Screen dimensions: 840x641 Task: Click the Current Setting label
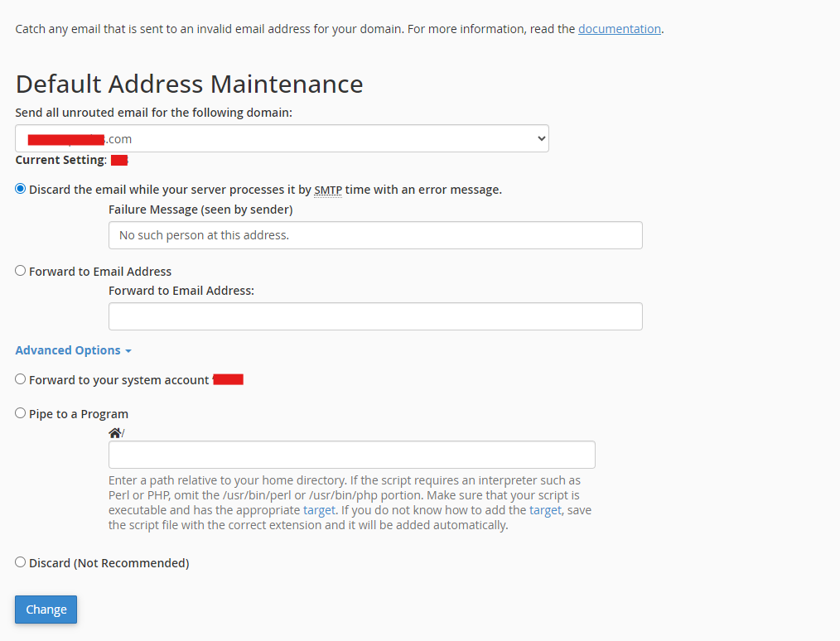click(x=60, y=160)
